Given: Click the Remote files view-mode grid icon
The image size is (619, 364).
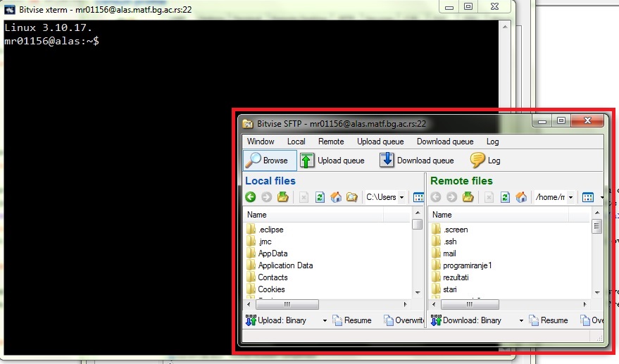Looking at the screenshot, I should 588,197.
